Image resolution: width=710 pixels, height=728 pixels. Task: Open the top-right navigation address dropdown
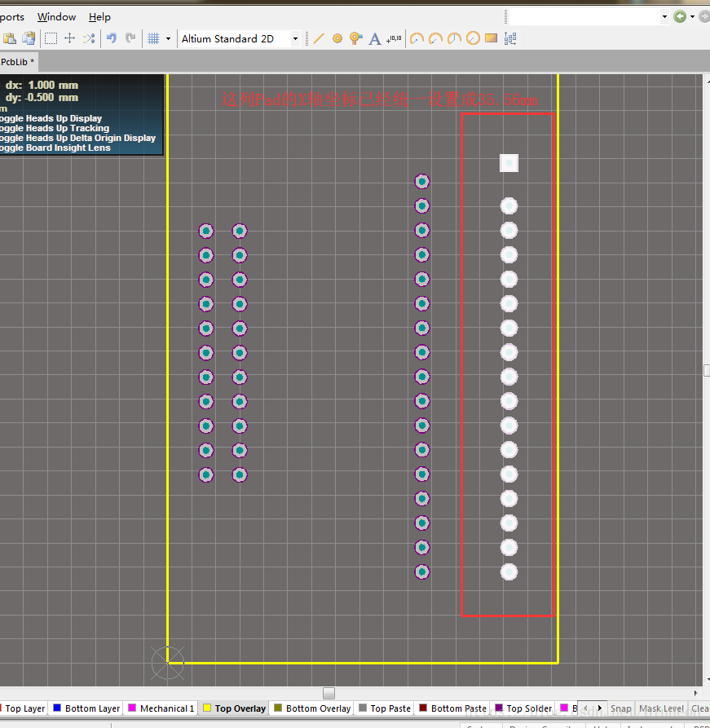(x=664, y=16)
